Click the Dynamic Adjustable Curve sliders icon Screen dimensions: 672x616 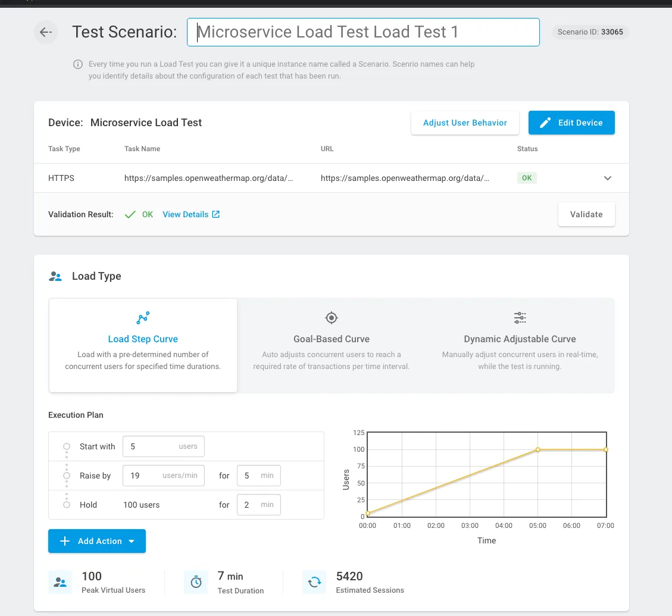click(x=520, y=318)
